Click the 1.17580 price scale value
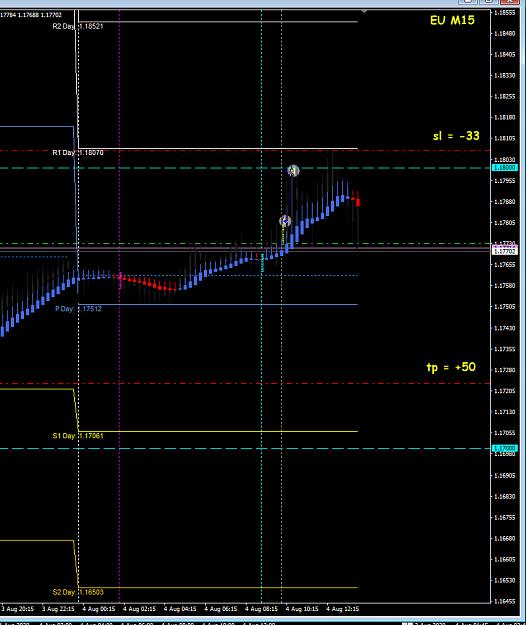 [504, 286]
